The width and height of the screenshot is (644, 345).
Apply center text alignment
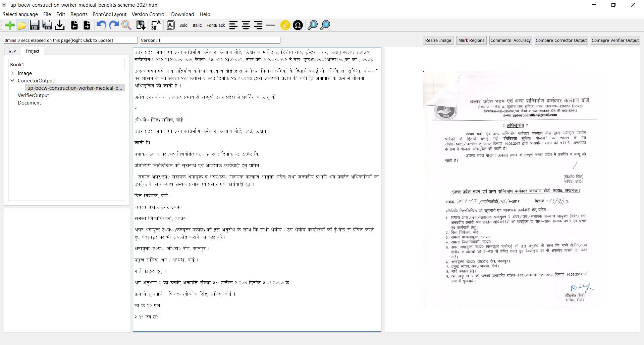click(246, 25)
